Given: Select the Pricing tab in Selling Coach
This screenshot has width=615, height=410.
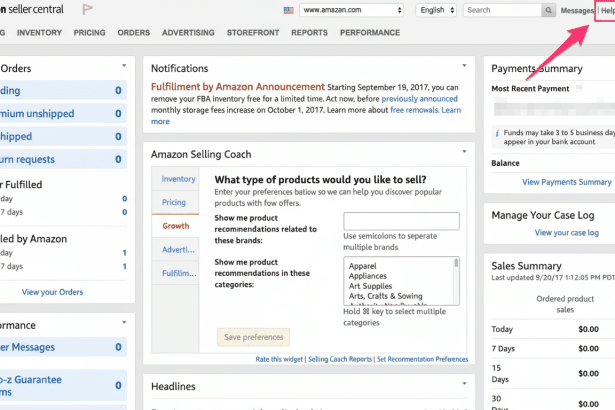Looking at the screenshot, I should (x=176, y=202).
